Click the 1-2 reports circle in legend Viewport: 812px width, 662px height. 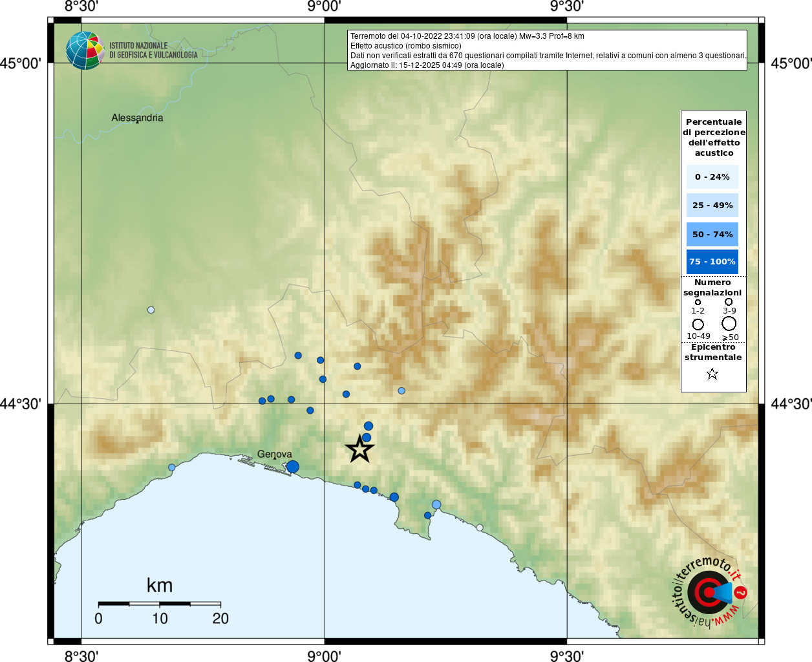(698, 302)
